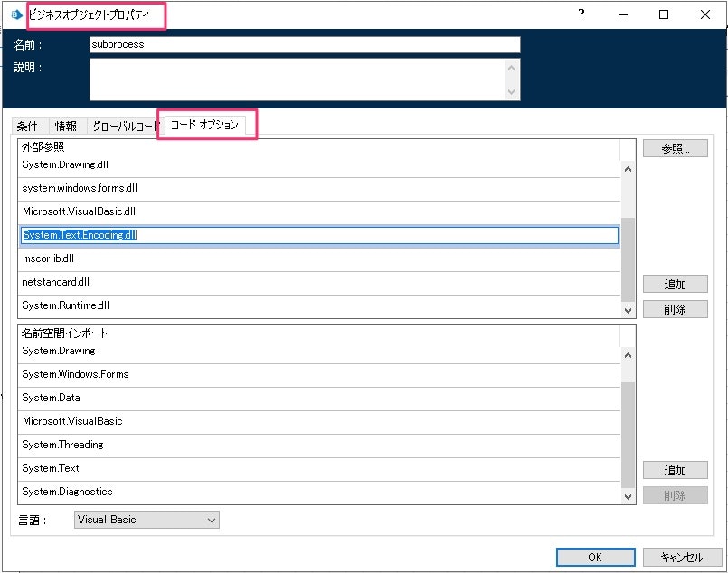The image size is (728, 573).
Task: Select System.Runtime.dll reference row
Action: 319,306
